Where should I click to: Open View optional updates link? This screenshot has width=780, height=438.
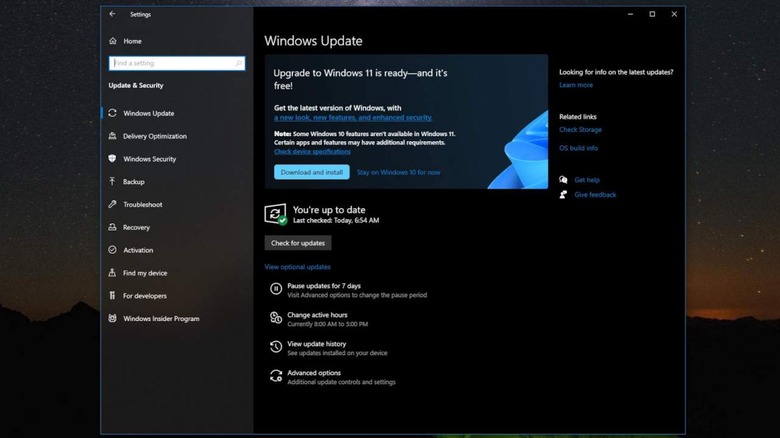tap(297, 267)
